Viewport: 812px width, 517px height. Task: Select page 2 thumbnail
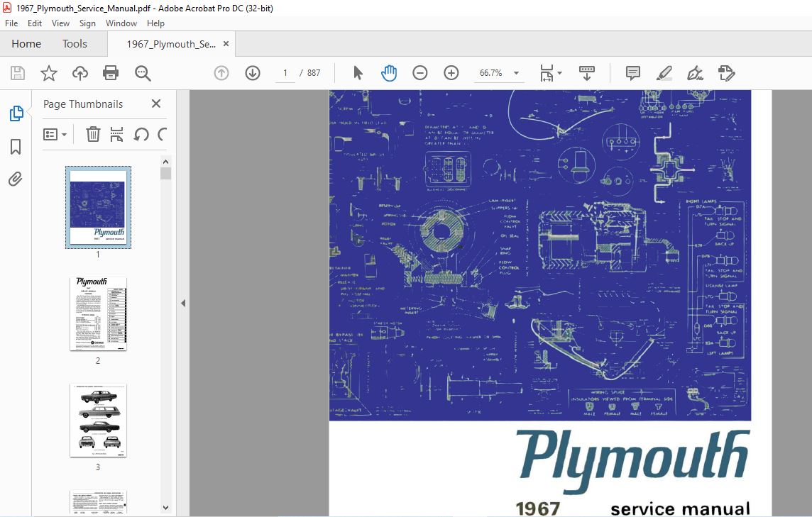click(x=98, y=313)
